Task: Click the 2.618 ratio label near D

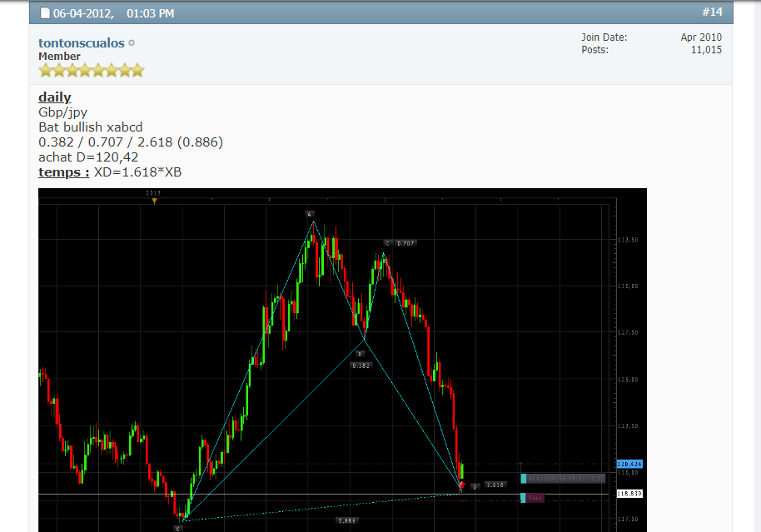Action: (x=495, y=485)
